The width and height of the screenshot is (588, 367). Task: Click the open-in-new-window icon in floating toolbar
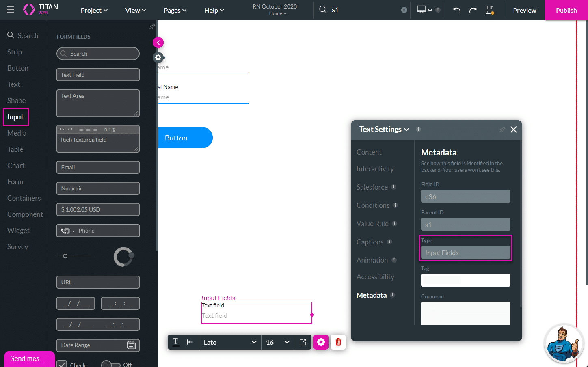click(303, 342)
